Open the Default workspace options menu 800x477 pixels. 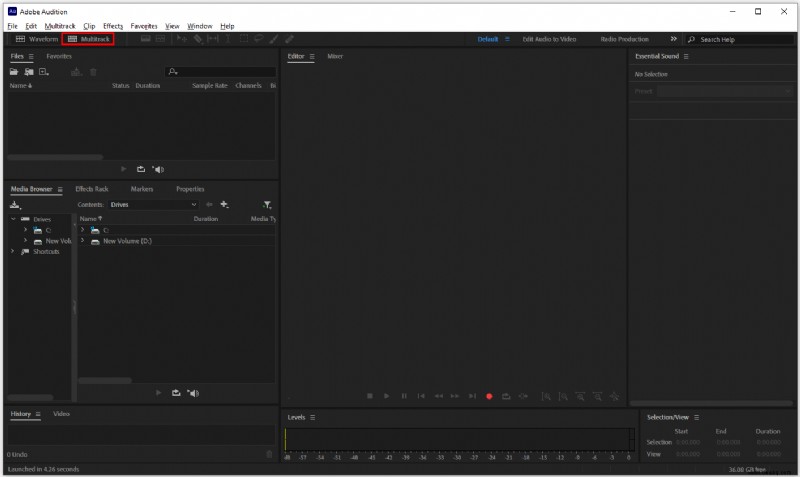pyautogui.click(x=507, y=39)
